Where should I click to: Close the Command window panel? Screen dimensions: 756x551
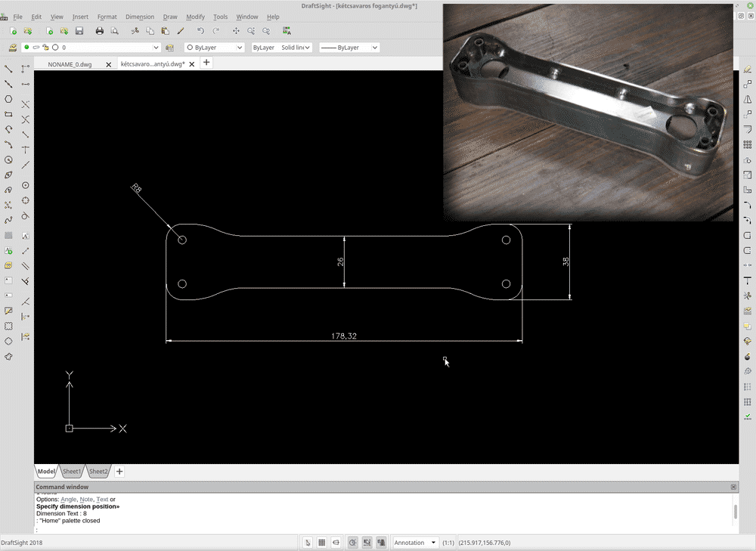(x=733, y=487)
